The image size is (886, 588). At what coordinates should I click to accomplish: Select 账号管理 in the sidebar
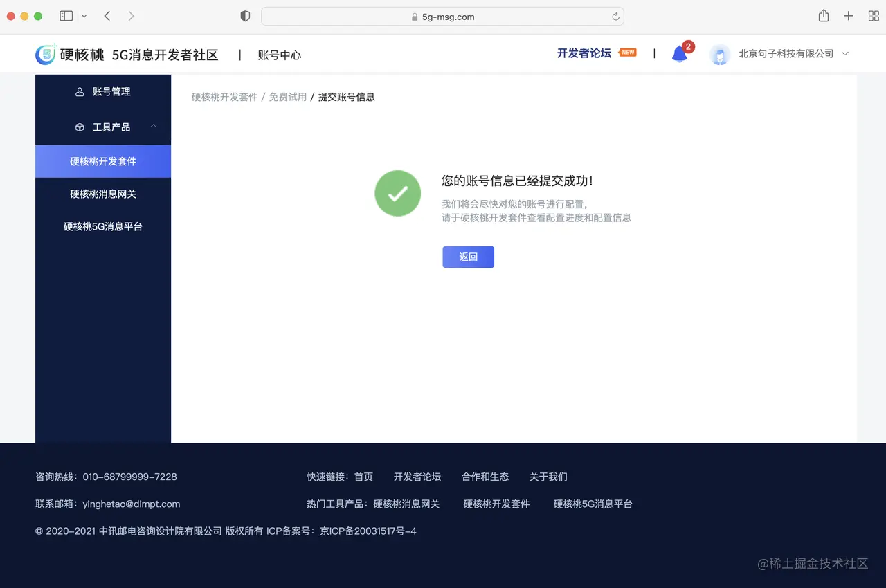click(x=103, y=91)
